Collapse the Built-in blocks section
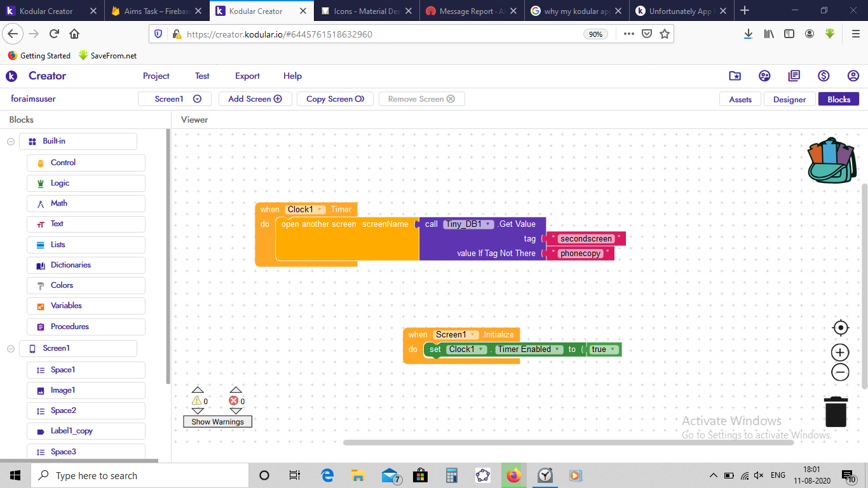This screenshot has height=488, width=868. (11, 142)
